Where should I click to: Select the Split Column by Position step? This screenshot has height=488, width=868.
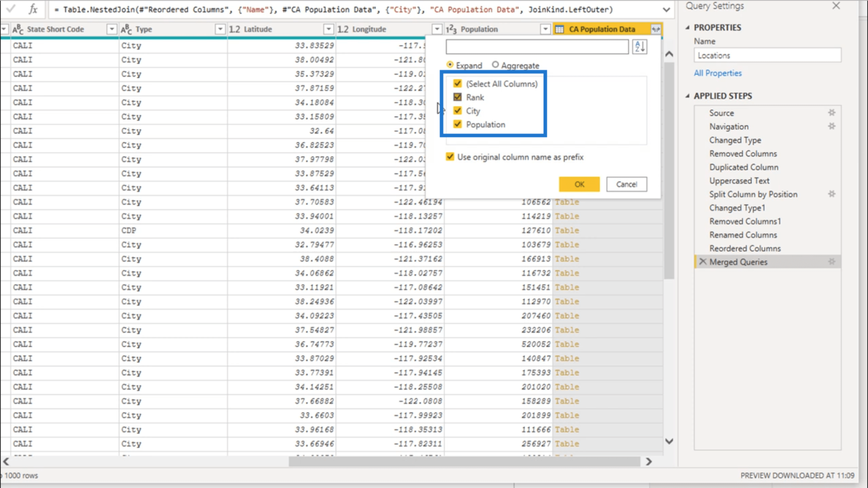753,194
